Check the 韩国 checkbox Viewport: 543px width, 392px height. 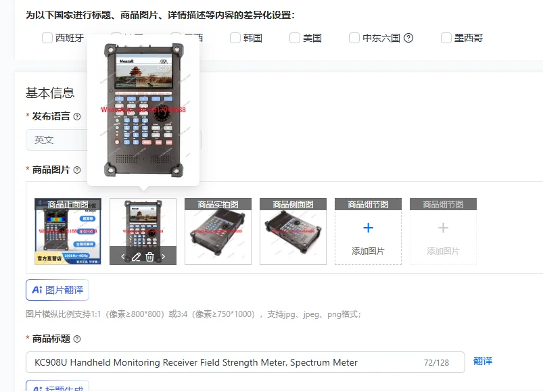pyautogui.click(x=235, y=38)
